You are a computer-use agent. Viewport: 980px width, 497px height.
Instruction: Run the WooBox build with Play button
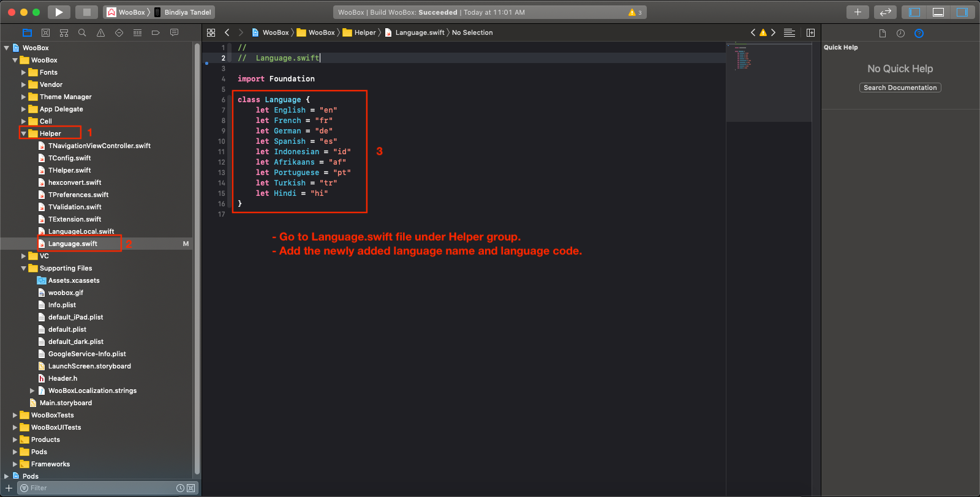59,12
